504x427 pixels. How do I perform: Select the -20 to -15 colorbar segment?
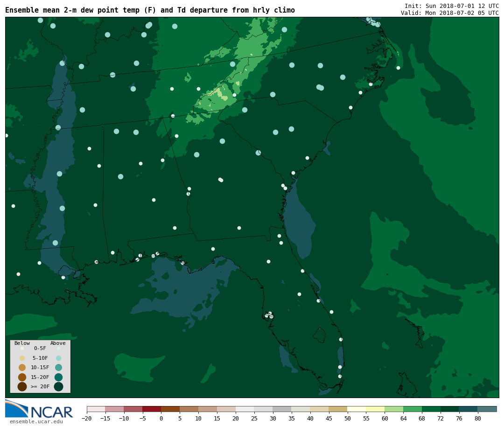click(96, 409)
